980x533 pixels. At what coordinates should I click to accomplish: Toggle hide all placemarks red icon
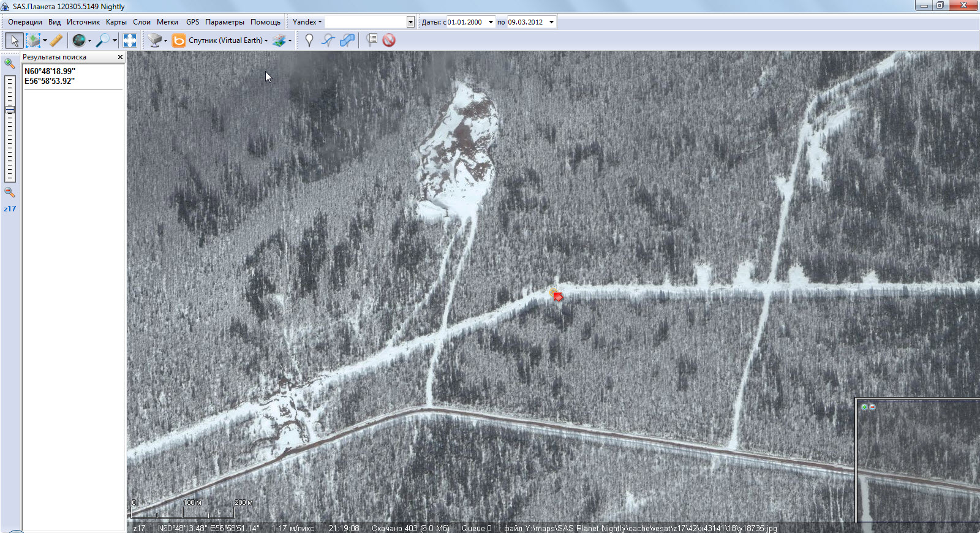point(389,40)
